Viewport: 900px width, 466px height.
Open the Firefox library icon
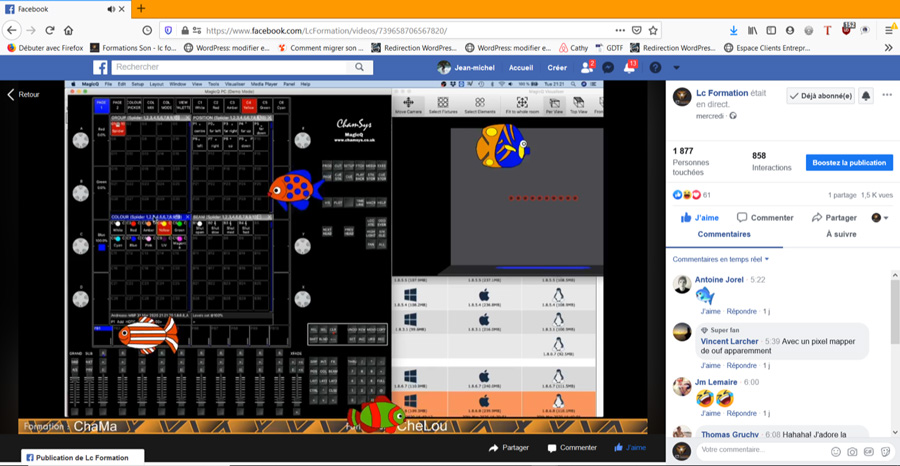[752, 30]
